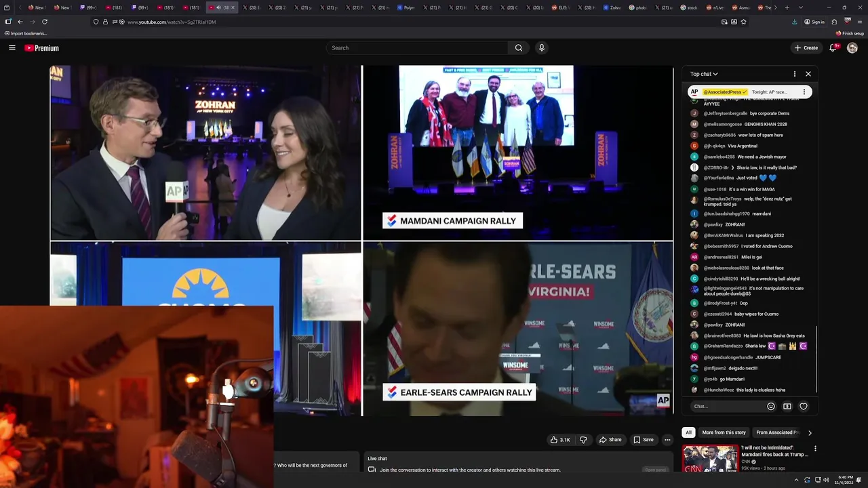Image resolution: width=868 pixels, height=488 pixels.
Task: Dislike the video
Action: click(583, 440)
